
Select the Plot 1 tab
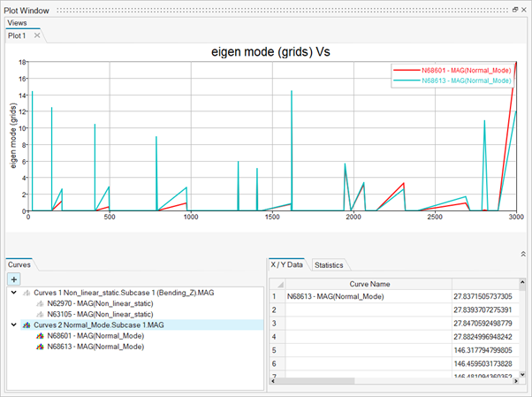pos(17,35)
